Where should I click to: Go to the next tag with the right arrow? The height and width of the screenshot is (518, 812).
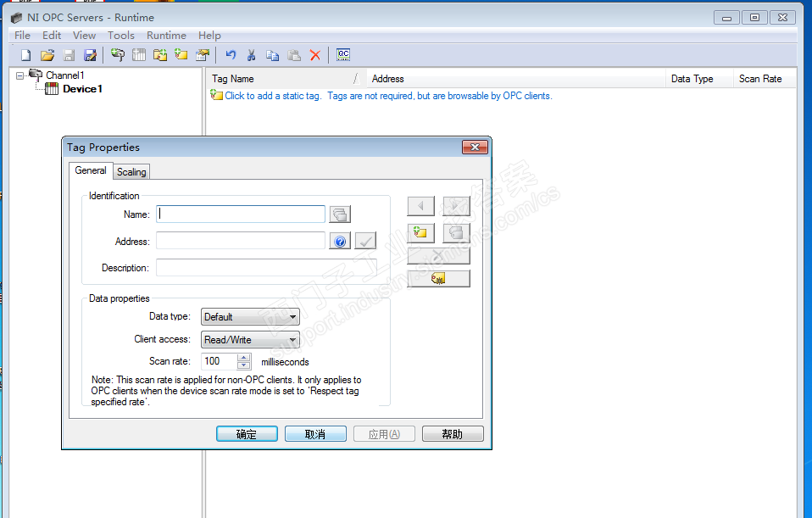pos(456,206)
